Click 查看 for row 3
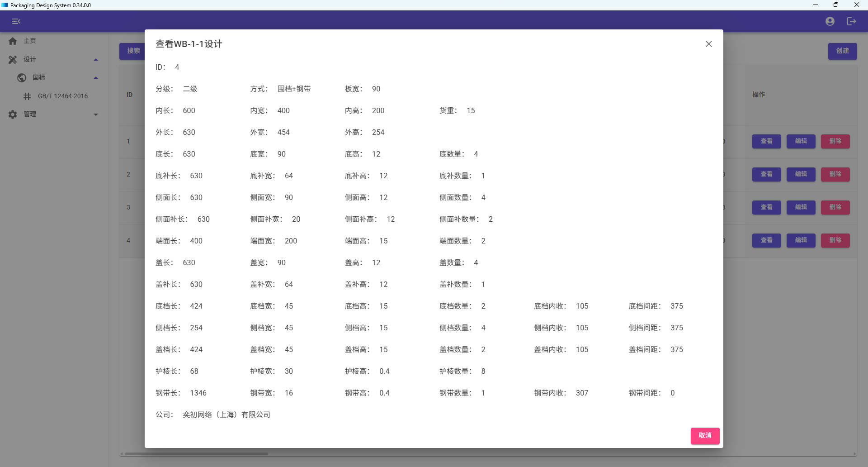The image size is (868, 467). pyautogui.click(x=767, y=207)
